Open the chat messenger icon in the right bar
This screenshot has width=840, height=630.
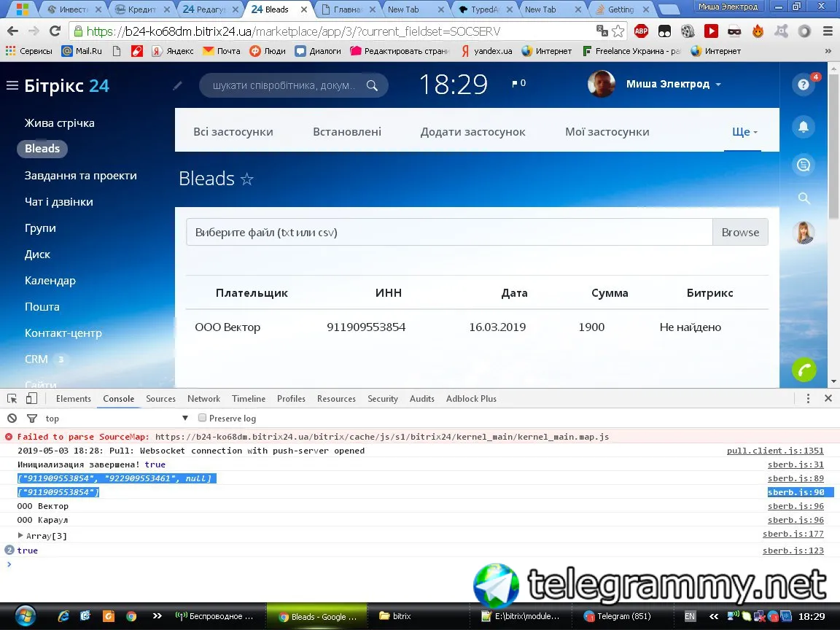[803, 165]
